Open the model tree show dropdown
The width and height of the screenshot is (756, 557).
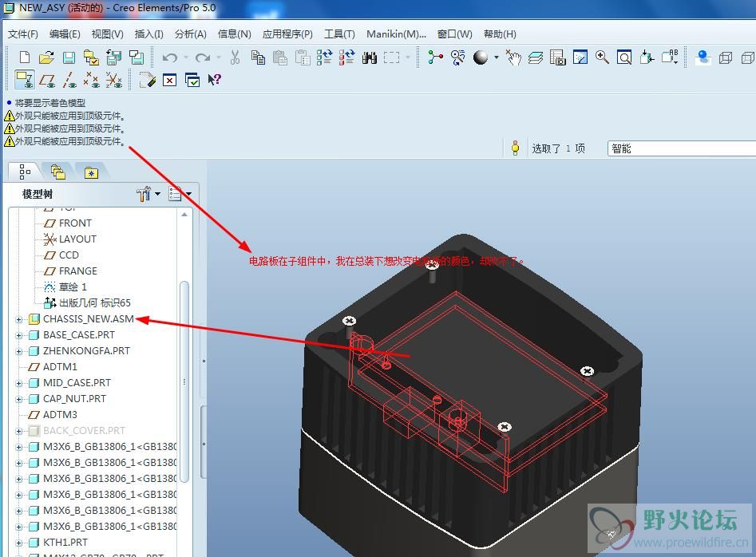[180, 194]
